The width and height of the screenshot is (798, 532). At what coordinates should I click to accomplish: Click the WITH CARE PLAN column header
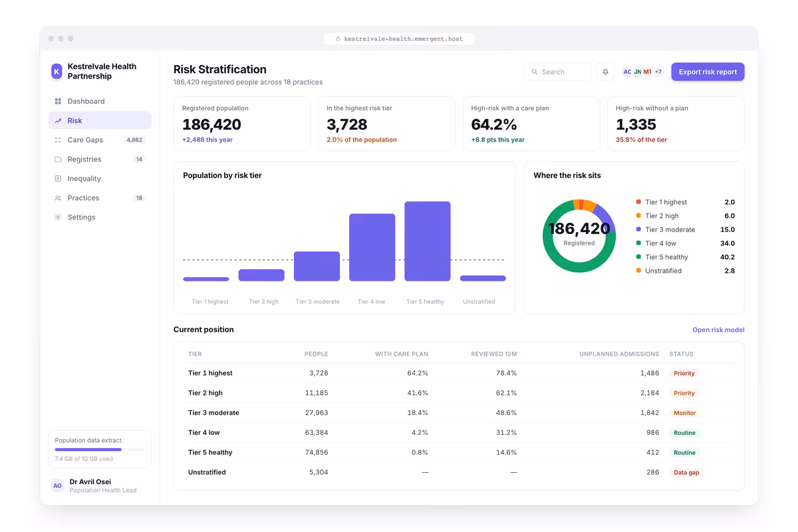[402, 354]
